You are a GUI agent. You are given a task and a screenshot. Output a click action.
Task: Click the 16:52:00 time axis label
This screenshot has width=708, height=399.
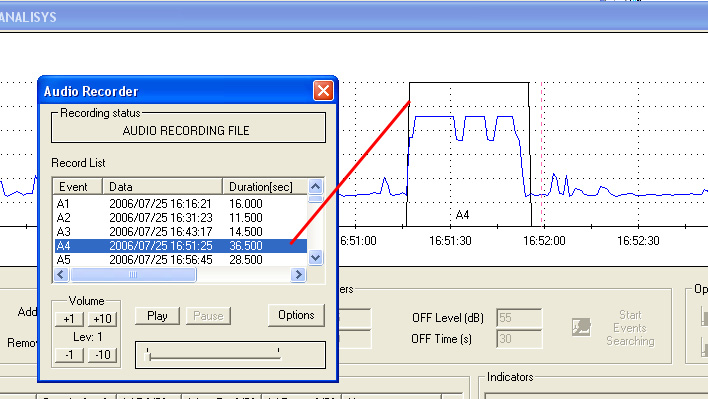[544, 241]
